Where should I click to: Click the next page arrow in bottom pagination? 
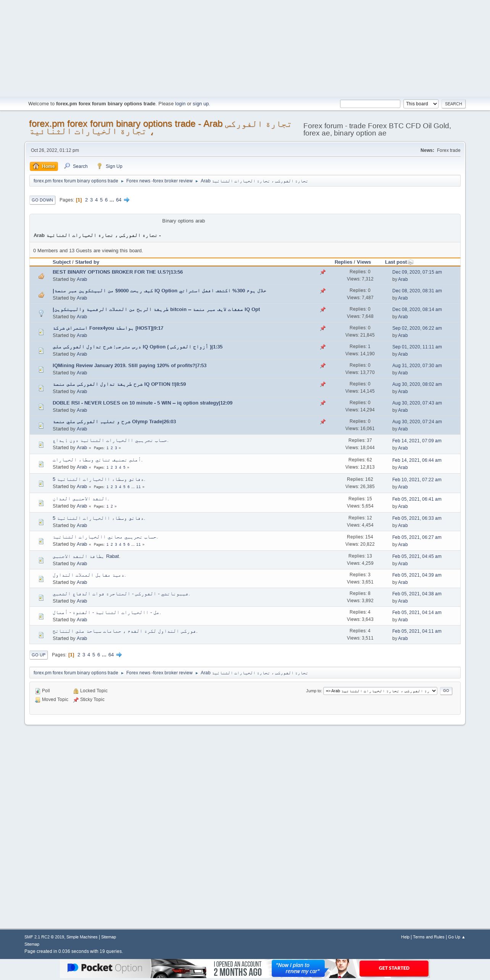point(119,655)
